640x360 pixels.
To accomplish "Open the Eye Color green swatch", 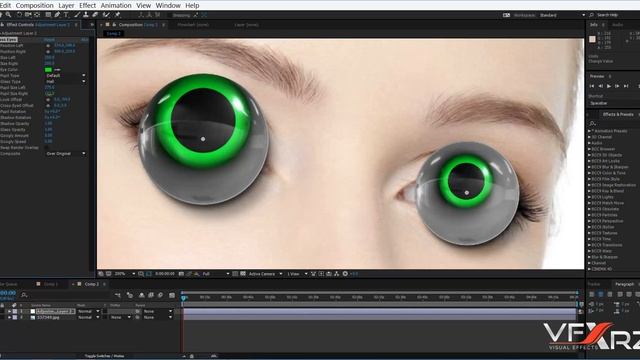I will [x=48, y=70].
